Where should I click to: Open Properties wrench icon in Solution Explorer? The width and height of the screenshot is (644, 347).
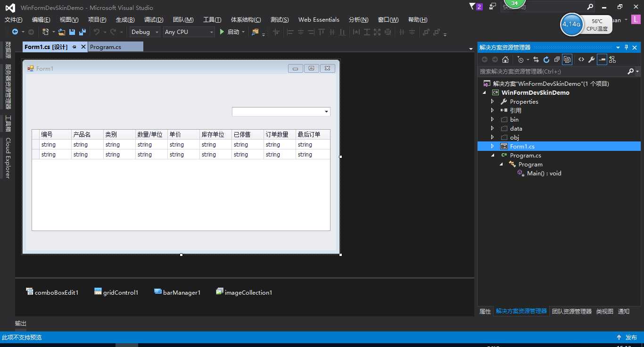click(591, 59)
